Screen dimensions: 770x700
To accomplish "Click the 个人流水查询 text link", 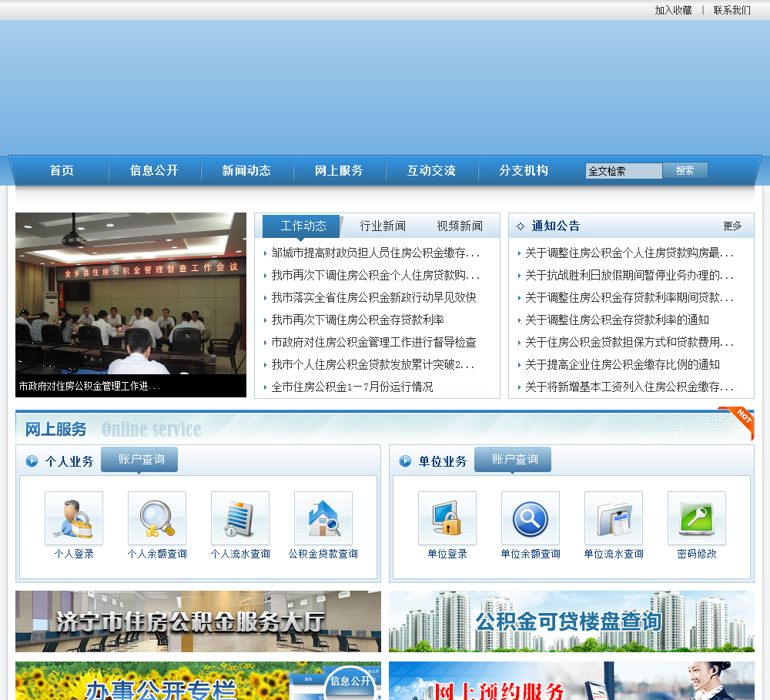I will click(x=240, y=554).
